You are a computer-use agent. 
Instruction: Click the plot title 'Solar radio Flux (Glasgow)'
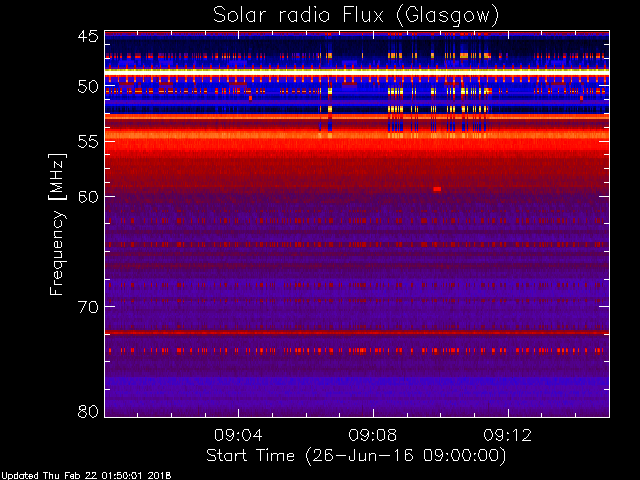coord(356,16)
